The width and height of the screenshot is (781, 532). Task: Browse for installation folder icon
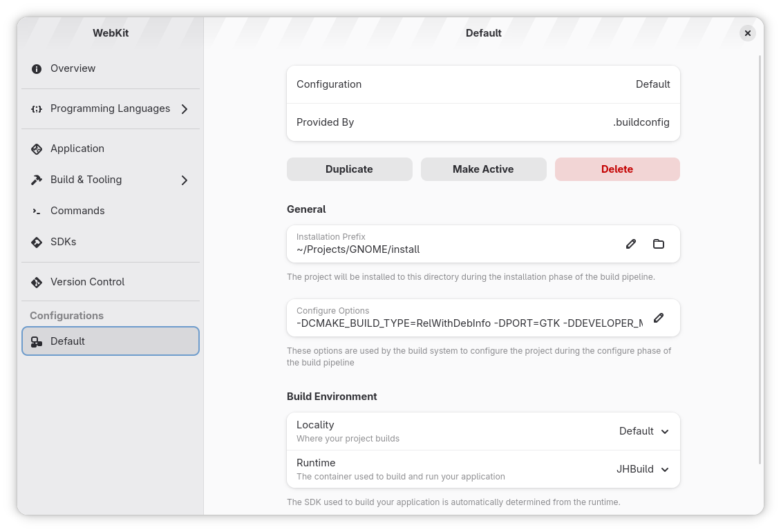[x=659, y=244]
